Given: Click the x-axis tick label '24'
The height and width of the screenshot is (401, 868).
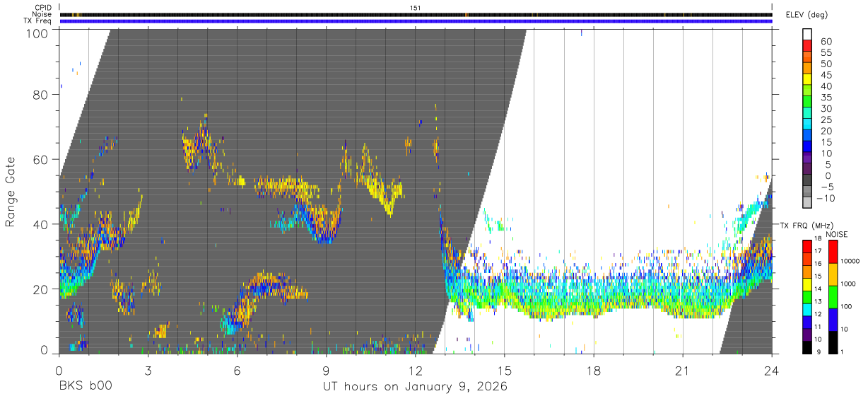Looking at the screenshot, I should pos(772,369).
